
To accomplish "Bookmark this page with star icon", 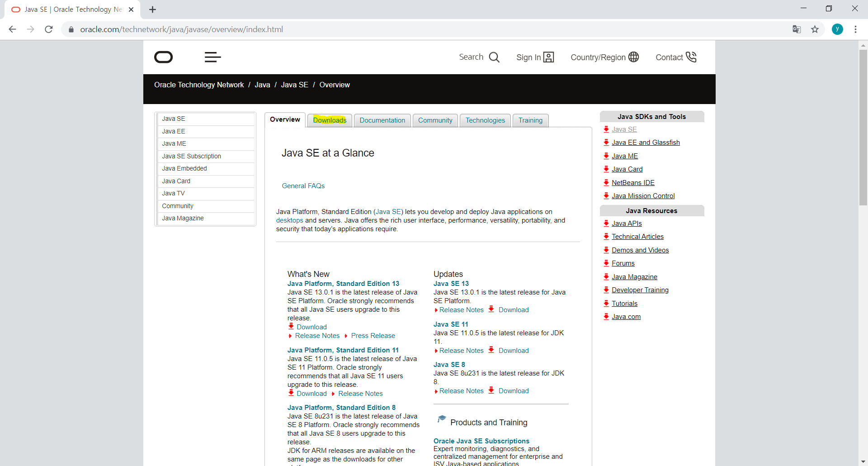I will click(815, 29).
